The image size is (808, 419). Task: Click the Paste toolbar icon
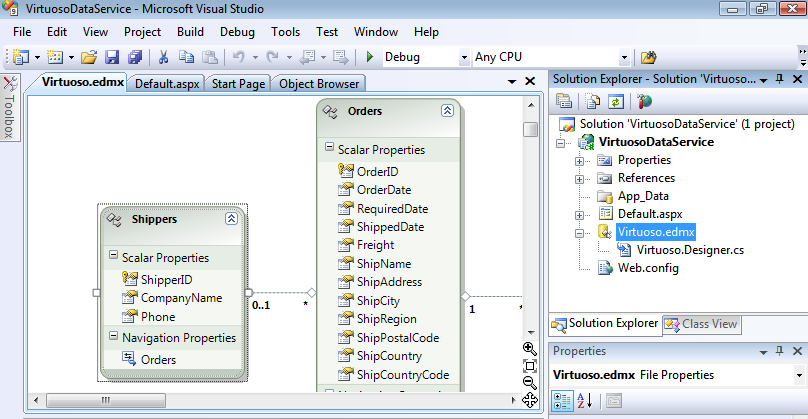point(209,57)
